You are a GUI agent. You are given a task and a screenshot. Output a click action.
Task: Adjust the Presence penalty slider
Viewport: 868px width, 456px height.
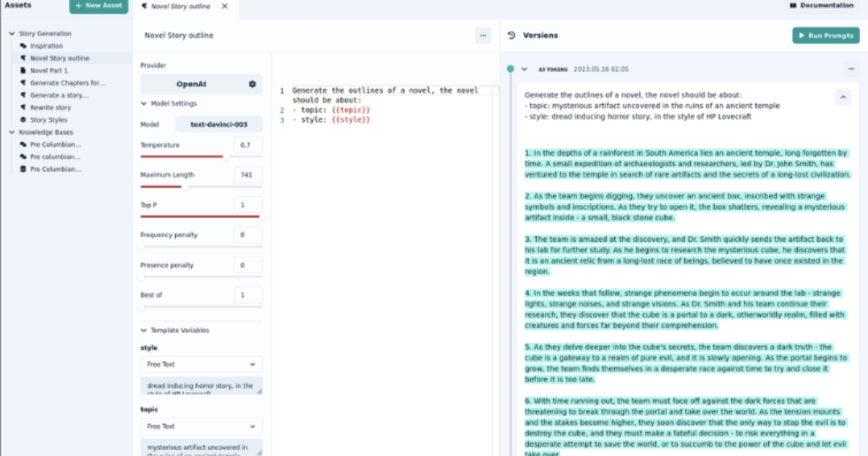coord(201,276)
